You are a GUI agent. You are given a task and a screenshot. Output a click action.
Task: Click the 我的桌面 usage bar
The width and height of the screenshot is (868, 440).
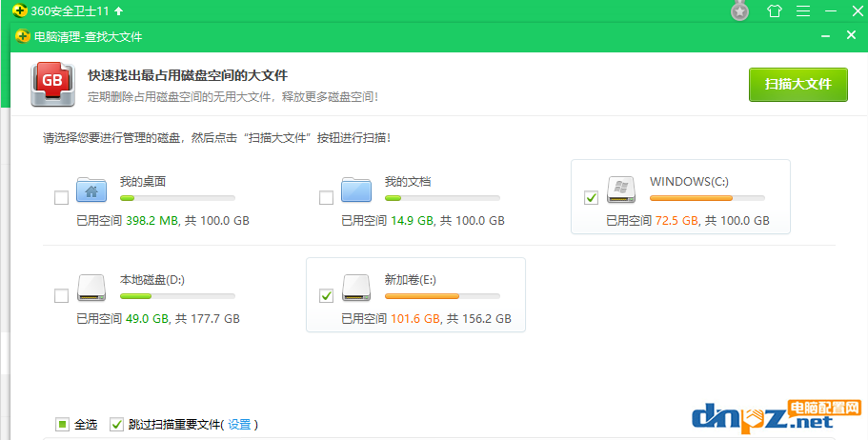click(177, 197)
